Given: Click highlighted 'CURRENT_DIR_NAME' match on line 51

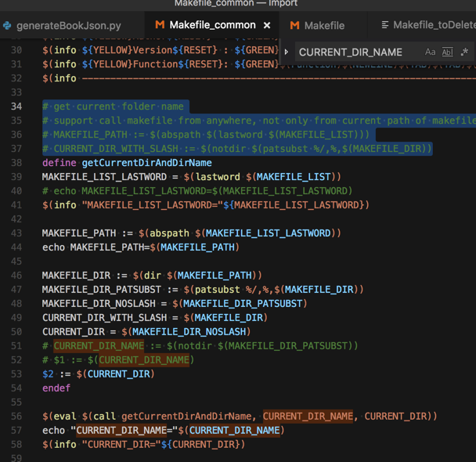Looking at the screenshot, I should pos(99,346).
